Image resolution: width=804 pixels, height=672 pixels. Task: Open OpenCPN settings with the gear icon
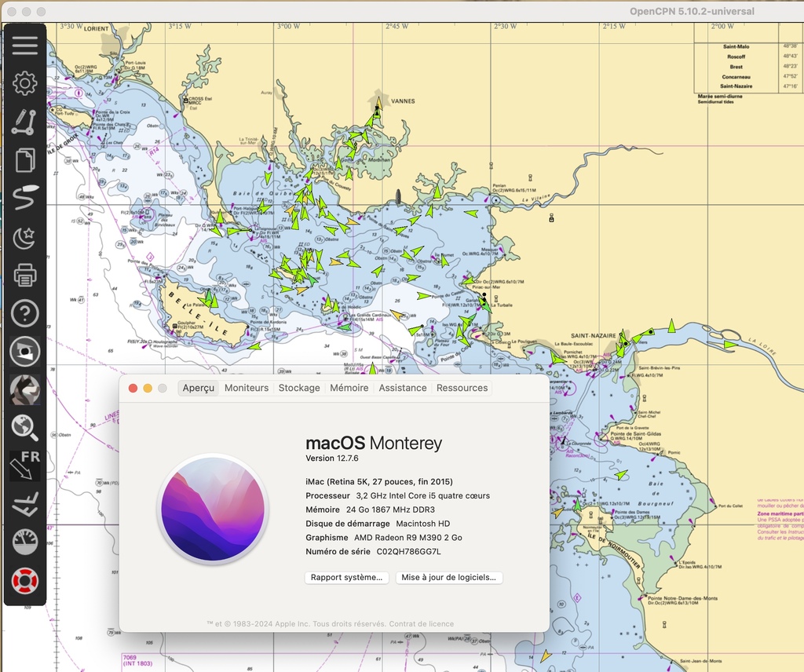tap(25, 83)
